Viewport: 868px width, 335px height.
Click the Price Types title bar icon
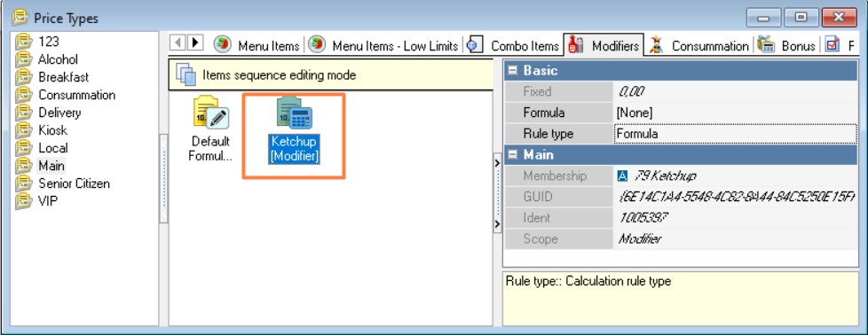point(20,18)
